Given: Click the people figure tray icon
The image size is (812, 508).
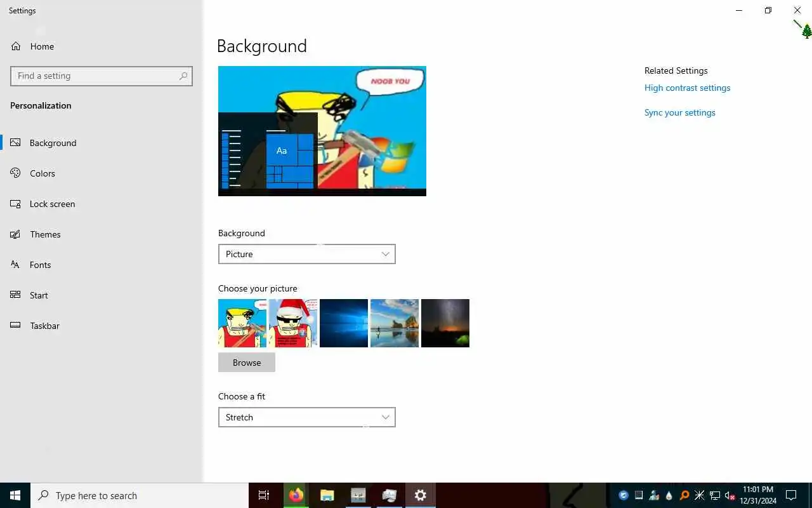Looking at the screenshot, I should click(654, 495).
